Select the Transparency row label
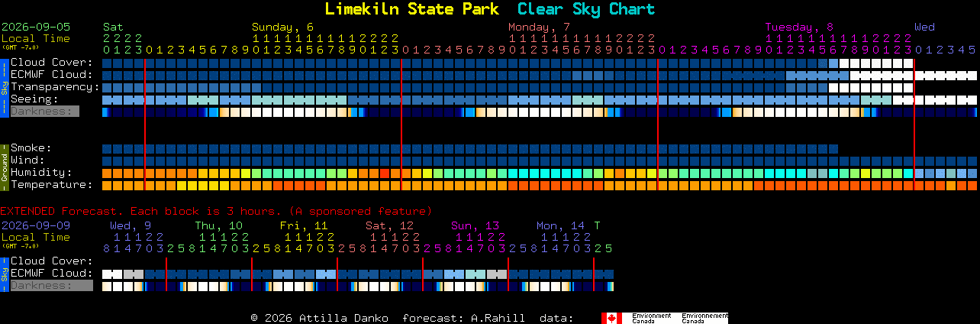The height and width of the screenshot is (324, 980). [x=55, y=87]
